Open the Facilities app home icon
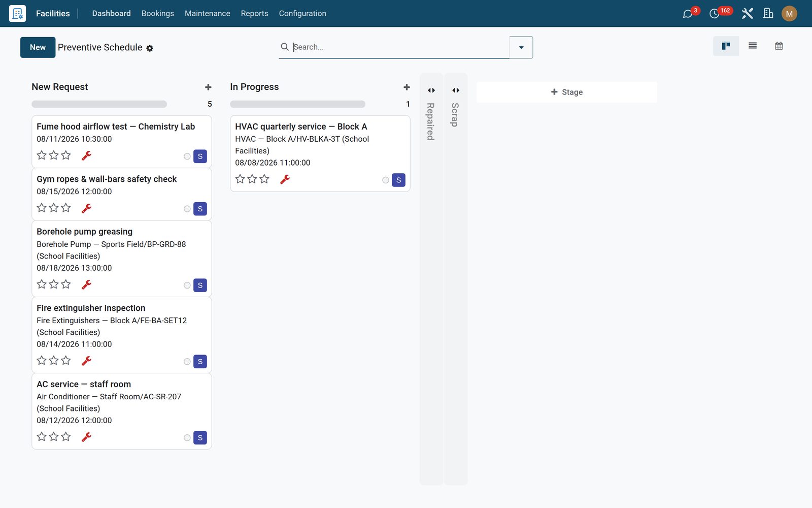Screen dimensions: 812x508 (17, 13)
